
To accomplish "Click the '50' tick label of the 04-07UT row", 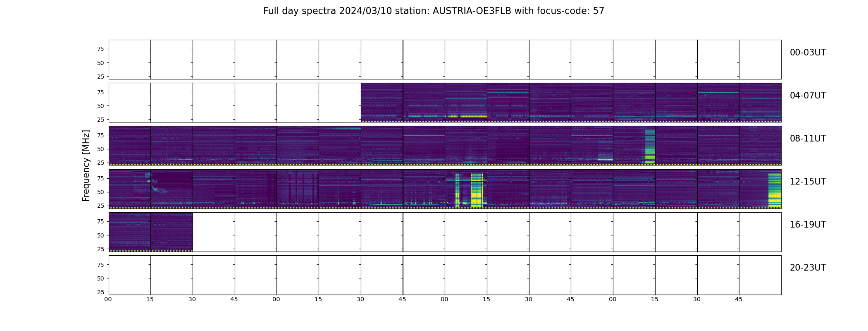I will 100,106.
